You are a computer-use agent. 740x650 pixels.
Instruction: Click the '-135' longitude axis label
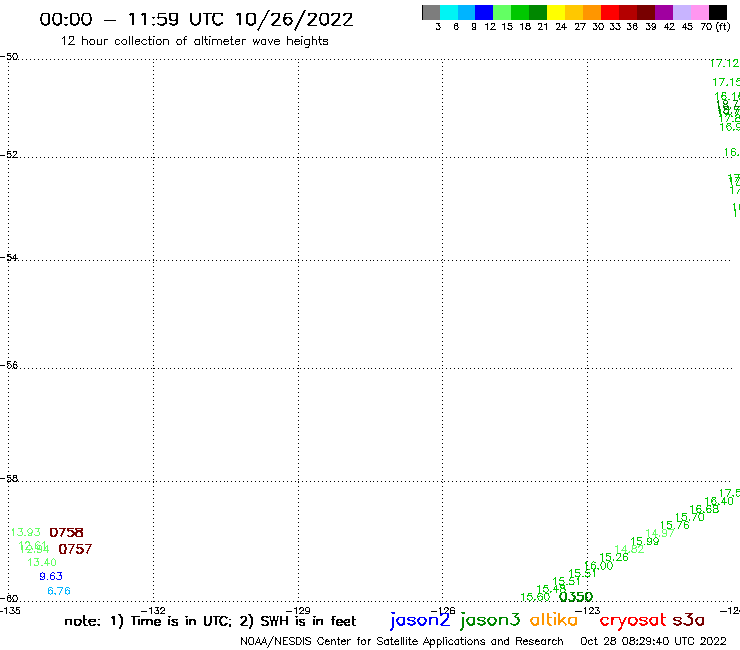tap(10, 610)
